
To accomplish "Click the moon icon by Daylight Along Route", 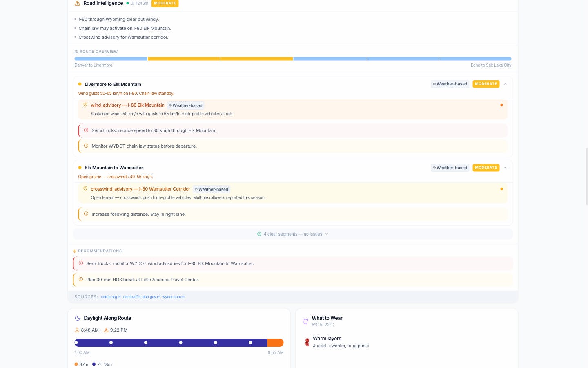I will tap(78, 318).
